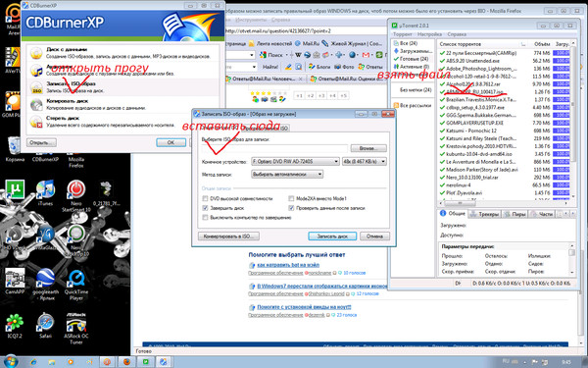Enable DVD высокой совместимости checkbox

pos(205,198)
